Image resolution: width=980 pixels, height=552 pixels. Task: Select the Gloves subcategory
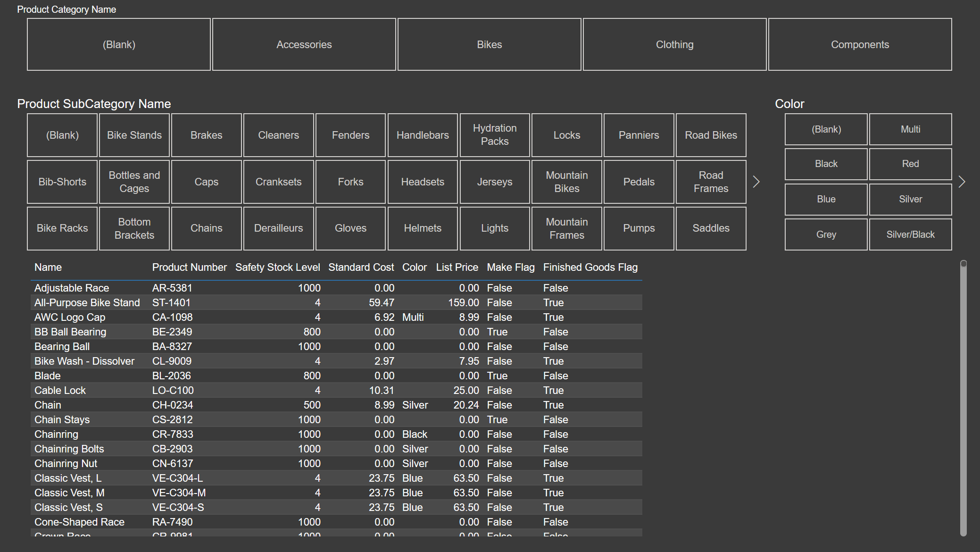[x=351, y=228]
